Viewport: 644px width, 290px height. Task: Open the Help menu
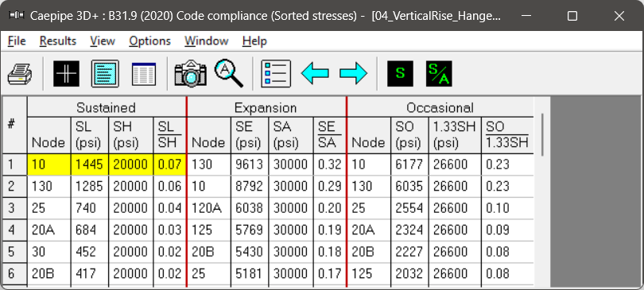[x=254, y=41]
